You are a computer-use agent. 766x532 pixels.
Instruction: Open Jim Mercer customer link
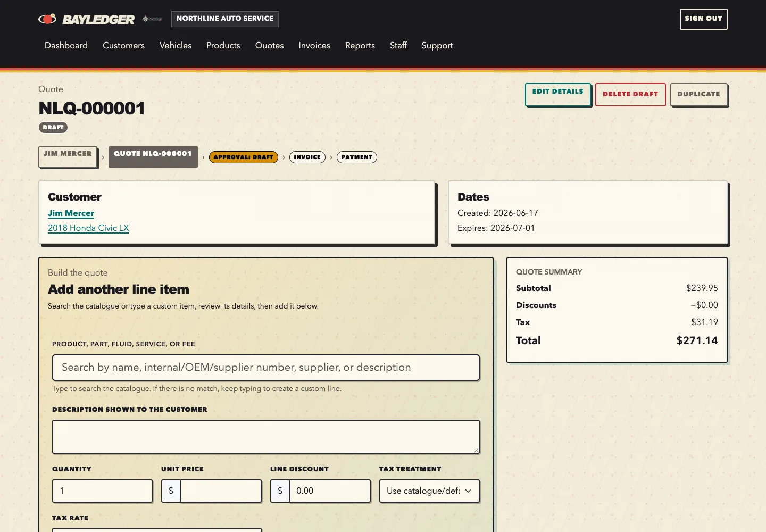(71, 213)
